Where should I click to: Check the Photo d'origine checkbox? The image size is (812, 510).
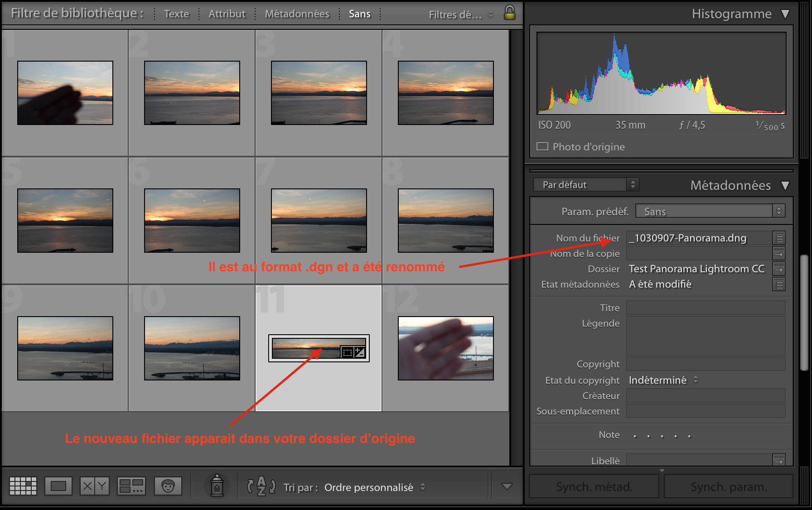542,146
